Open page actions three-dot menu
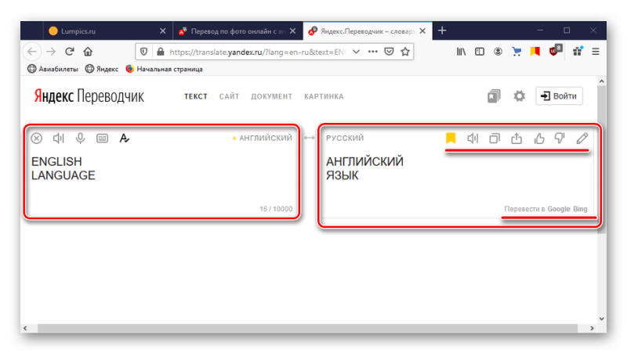This screenshot has height=364, width=627. [373, 52]
